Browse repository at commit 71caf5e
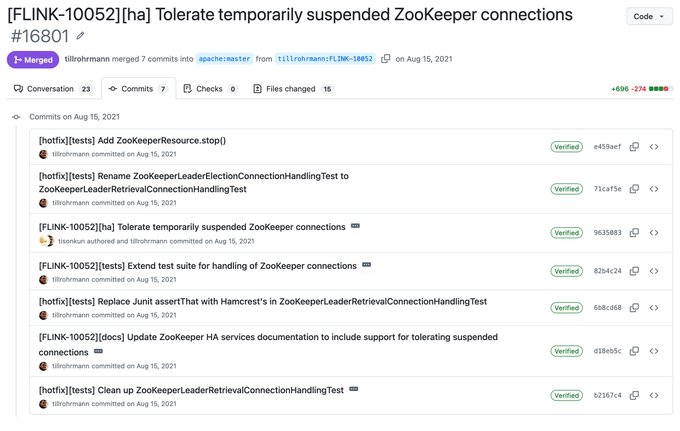This screenshot has height=431, width=680. click(654, 189)
